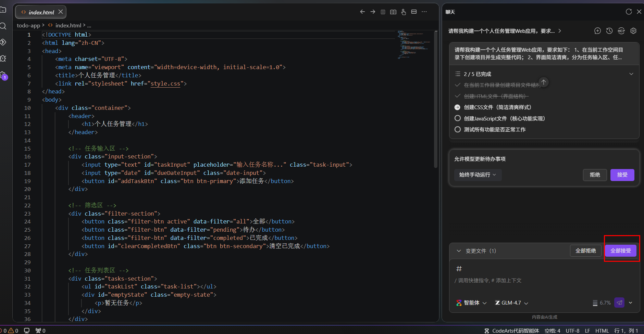644x334 pixels.
Task: Click 'UTF-8' encoding in status bar
Action: pos(572,331)
